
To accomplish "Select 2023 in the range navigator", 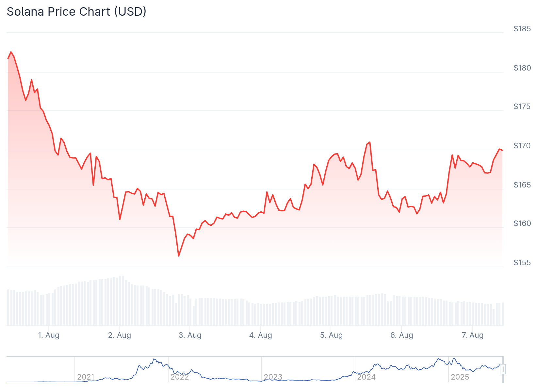I will pos(273,377).
